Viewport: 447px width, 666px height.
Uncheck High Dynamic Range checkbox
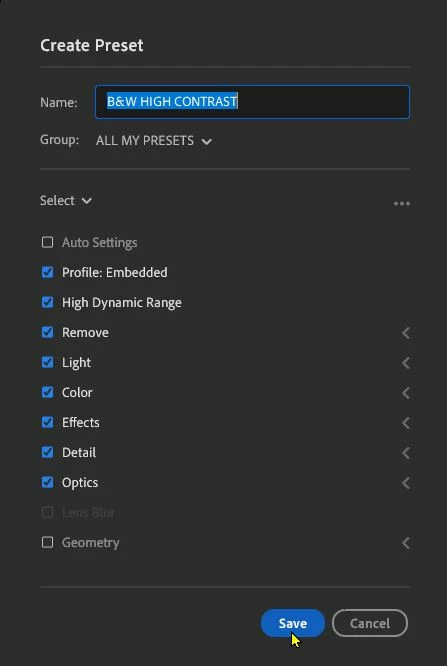coord(47,302)
